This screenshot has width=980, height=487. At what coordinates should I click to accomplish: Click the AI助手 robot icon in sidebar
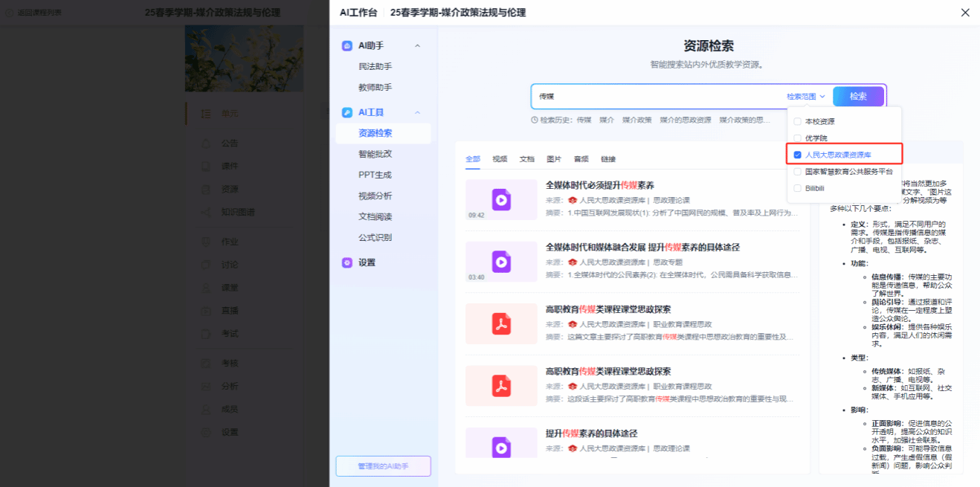[346, 46]
